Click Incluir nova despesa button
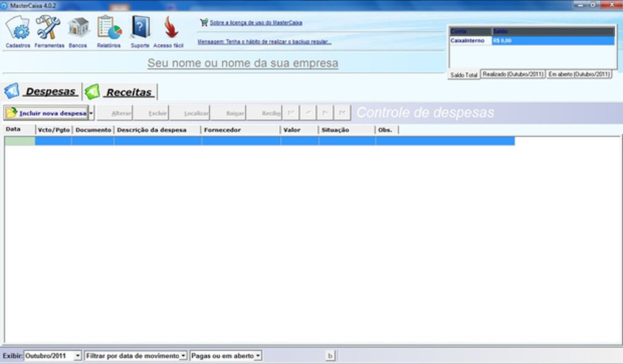 pos(46,113)
